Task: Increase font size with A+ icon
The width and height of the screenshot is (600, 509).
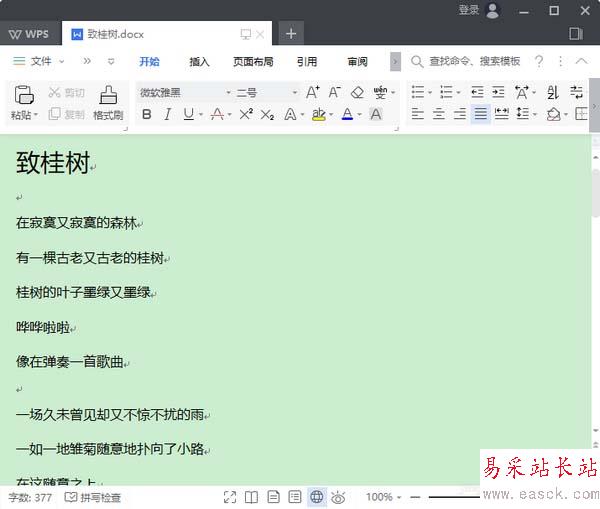Action: (313, 92)
